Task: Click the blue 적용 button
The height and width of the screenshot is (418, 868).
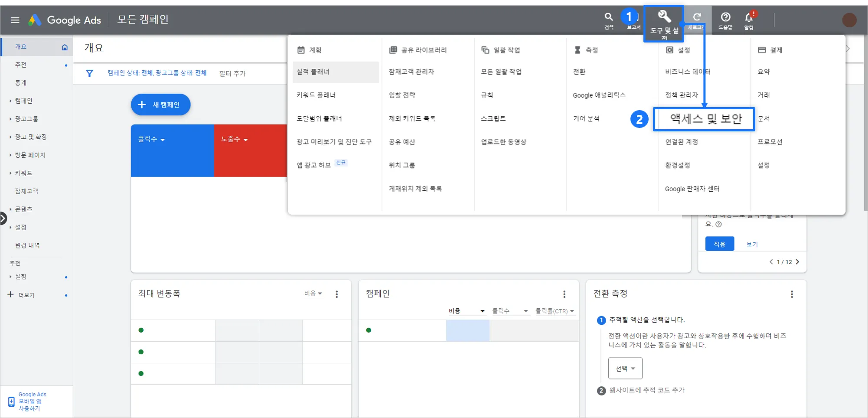Action: 720,244
